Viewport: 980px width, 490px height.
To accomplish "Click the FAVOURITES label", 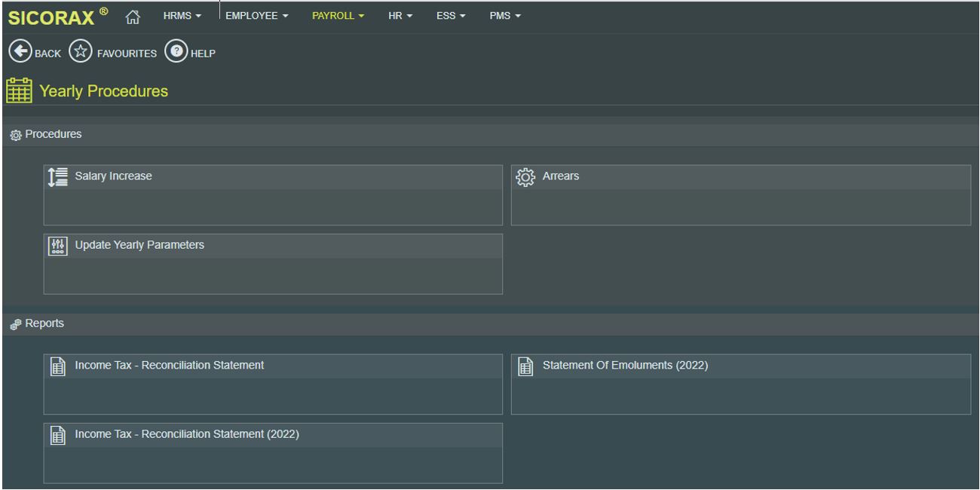I will click(x=127, y=54).
